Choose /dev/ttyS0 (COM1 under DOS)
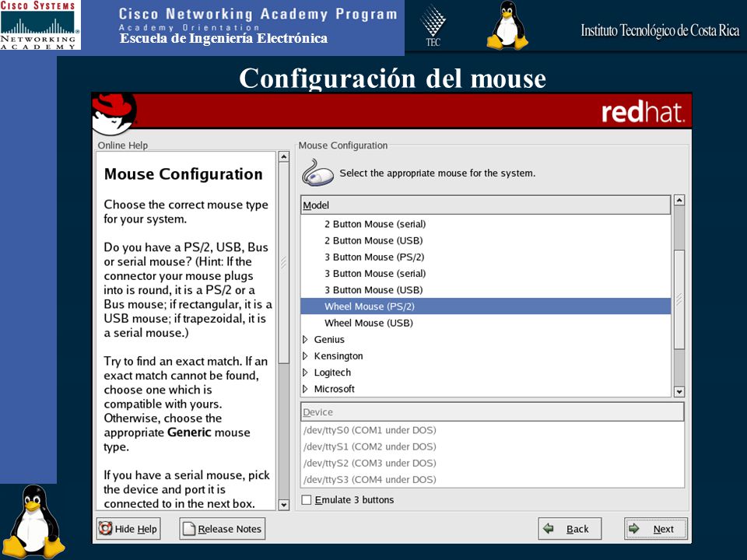This screenshot has height=560, width=747. (492, 430)
